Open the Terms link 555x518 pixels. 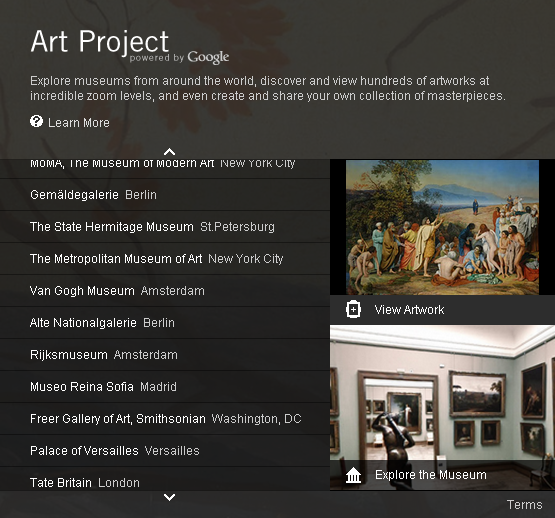pos(525,505)
